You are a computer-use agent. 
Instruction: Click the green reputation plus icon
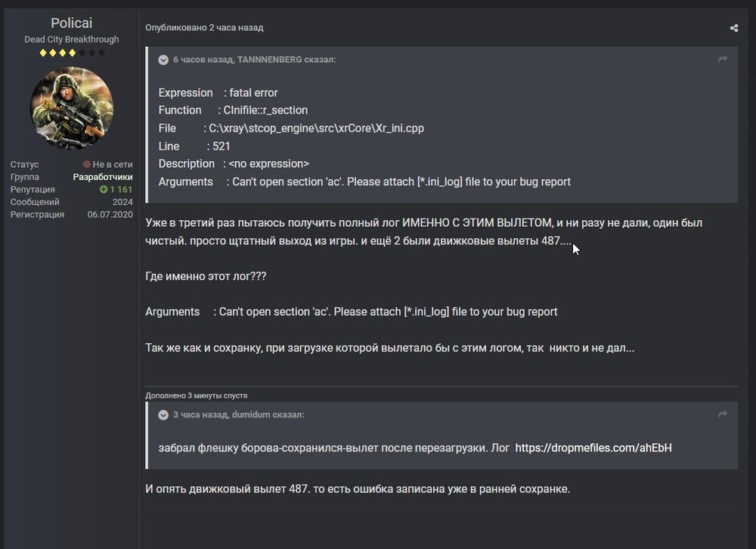(x=104, y=189)
